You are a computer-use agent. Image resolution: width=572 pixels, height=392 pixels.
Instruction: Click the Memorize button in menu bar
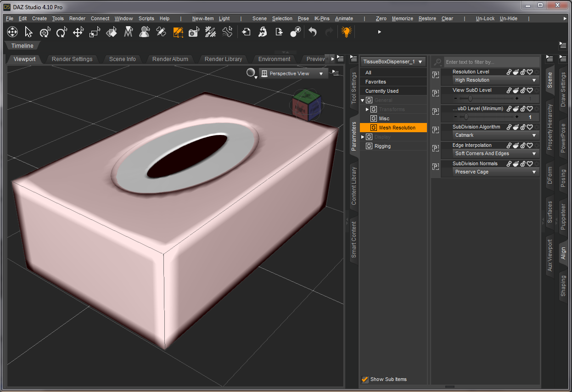click(x=402, y=18)
